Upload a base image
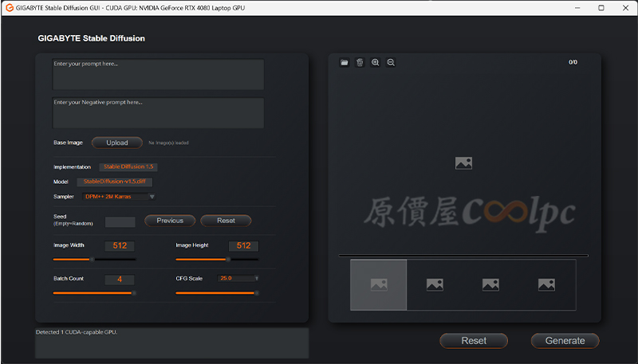 point(117,143)
